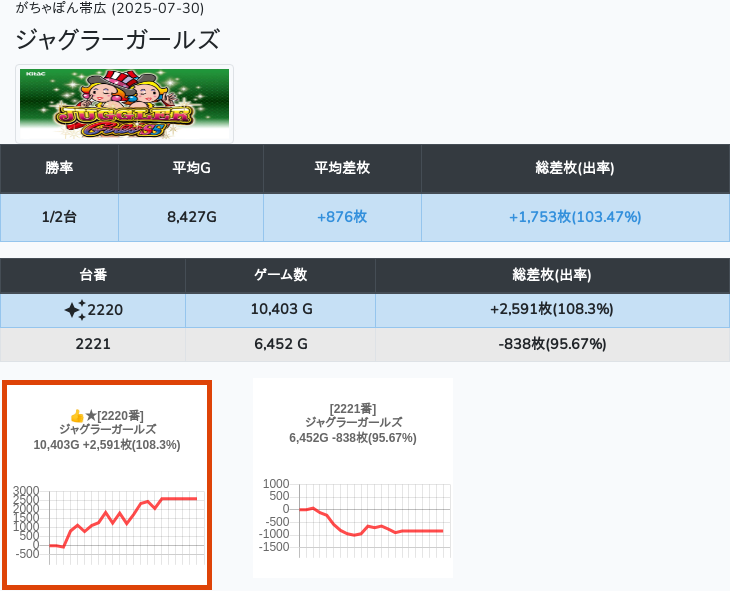The width and height of the screenshot is (730, 591).
Task: Click the +876枚 average difference value
Action: (x=342, y=217)
